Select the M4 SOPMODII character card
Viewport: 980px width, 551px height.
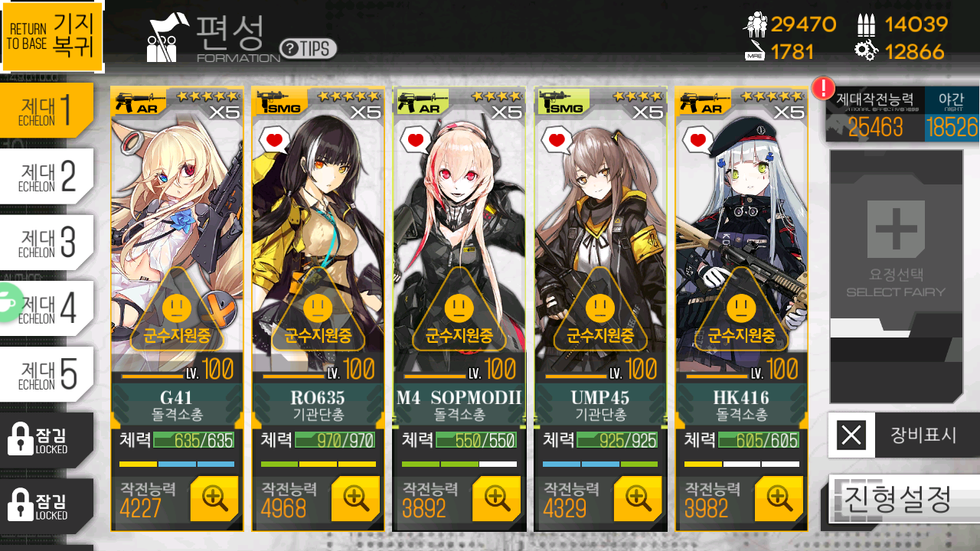(x=459, y=308)
